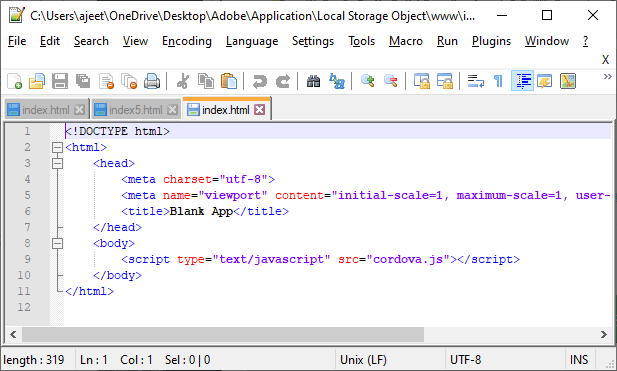
Task: Close the first index.html tab
Action: coord(79,110)
